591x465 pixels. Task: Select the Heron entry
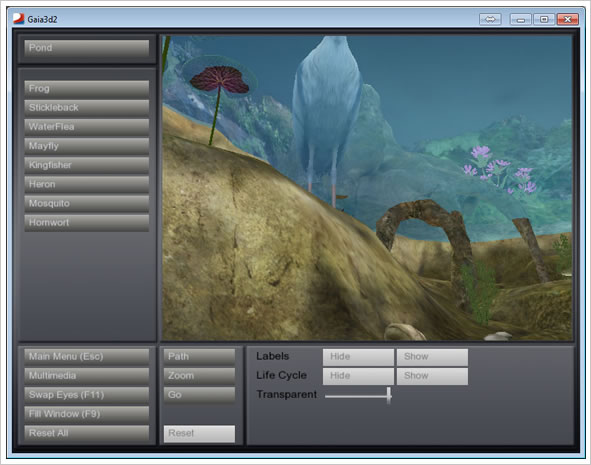[x=87, y=185]
